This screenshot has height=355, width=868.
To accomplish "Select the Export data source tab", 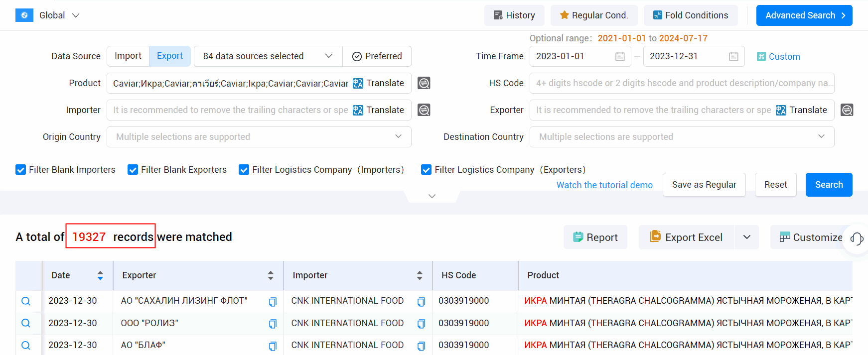I will pos(170,56).
